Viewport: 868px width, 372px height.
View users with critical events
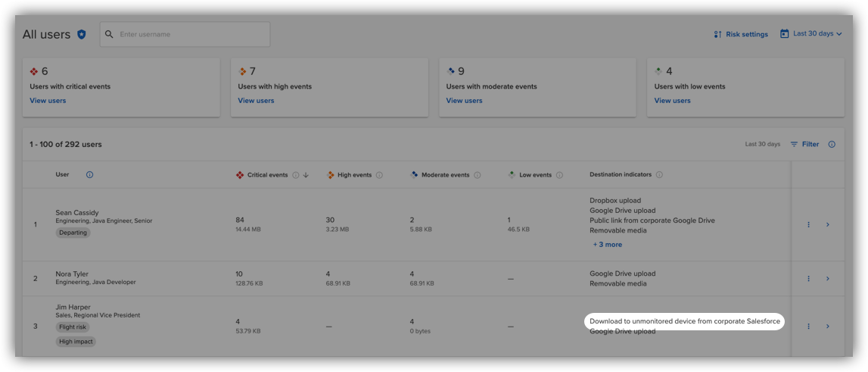coord(48,101)
